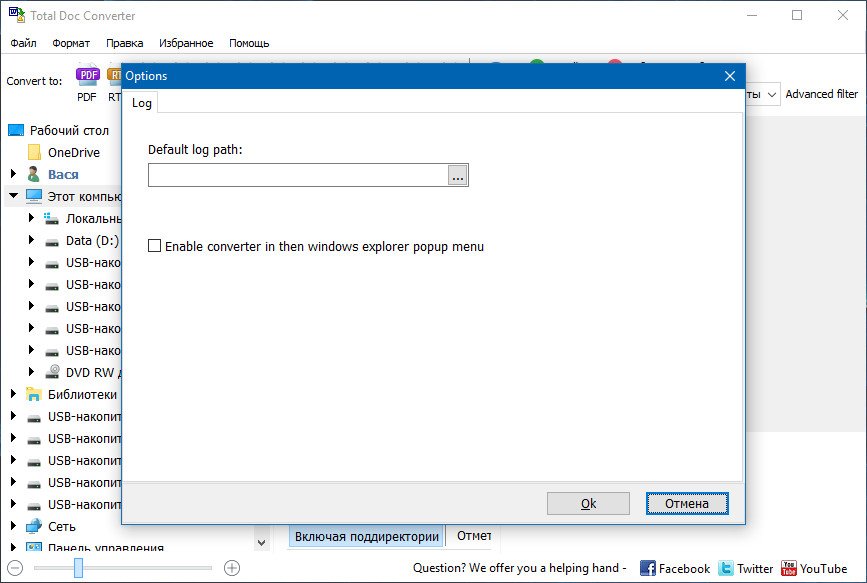The height and width of the screenshot is (583, 867).
Task: Select the DVD RW drive icon
Action: click(x=53, y=372)
